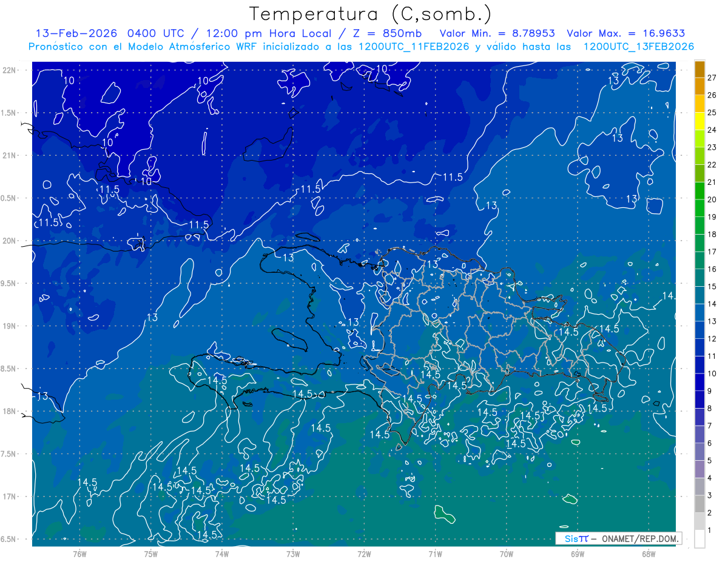Click the title "Temperatura (C,somb.)"
728x562 pixels.
pyautogui.click(x=371, y=14)
